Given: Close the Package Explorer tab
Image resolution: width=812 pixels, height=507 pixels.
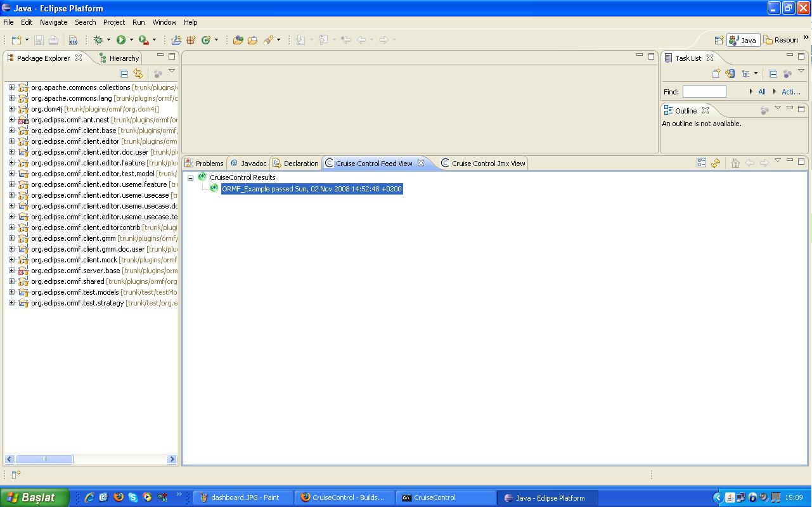Looking at the screenshot, I should pyautogui.click(x=79, y=58).
